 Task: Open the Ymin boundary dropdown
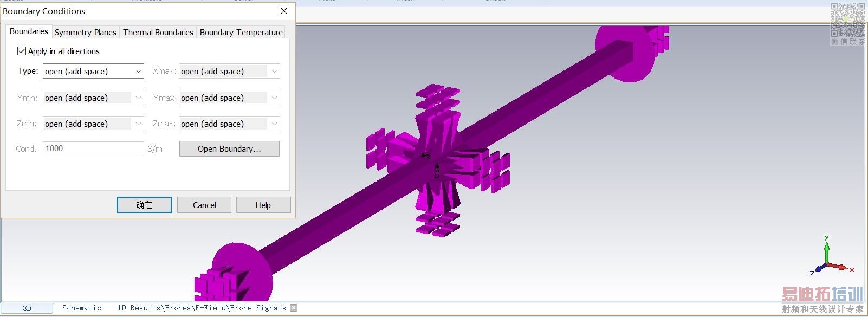[x=93, y=98]
